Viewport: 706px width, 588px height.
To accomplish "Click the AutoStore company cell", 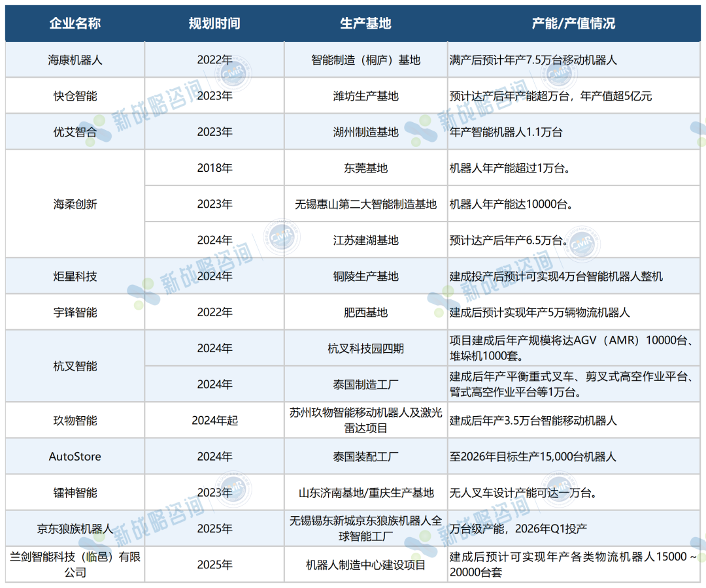I will (75, 456).
